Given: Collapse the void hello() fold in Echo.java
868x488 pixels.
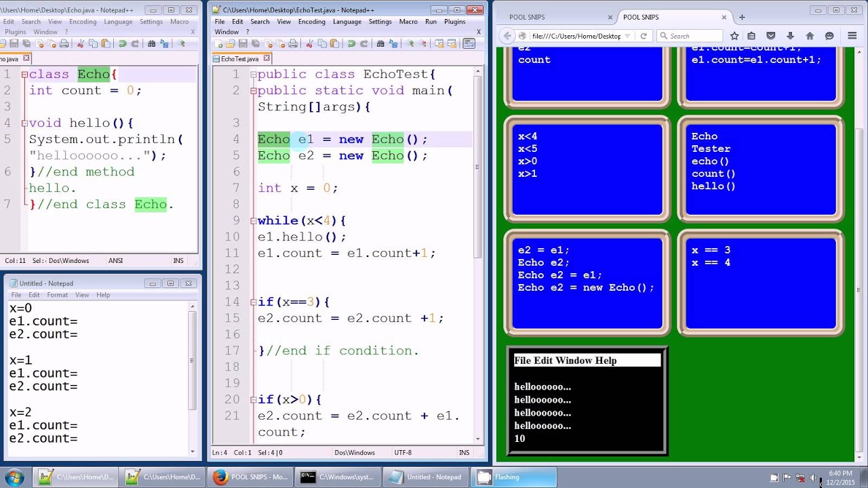Looking at the screenshot, I should (x=24, y=123).
